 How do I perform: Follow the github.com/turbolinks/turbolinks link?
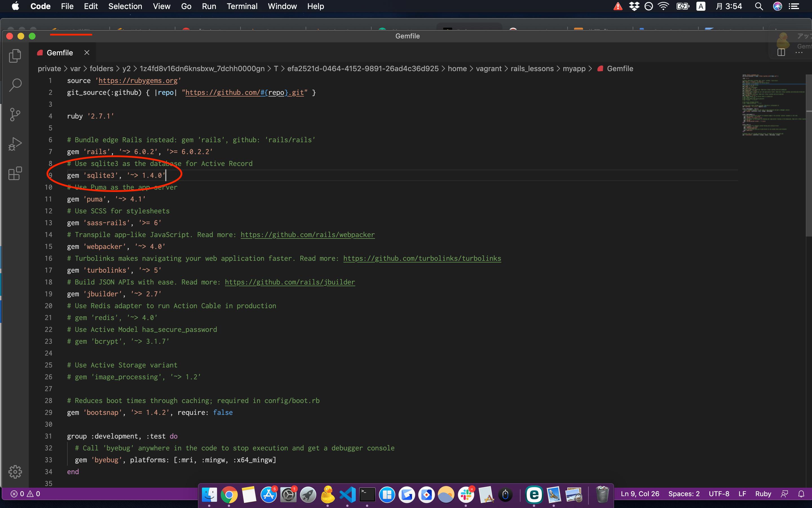click(x=422, y=258)
